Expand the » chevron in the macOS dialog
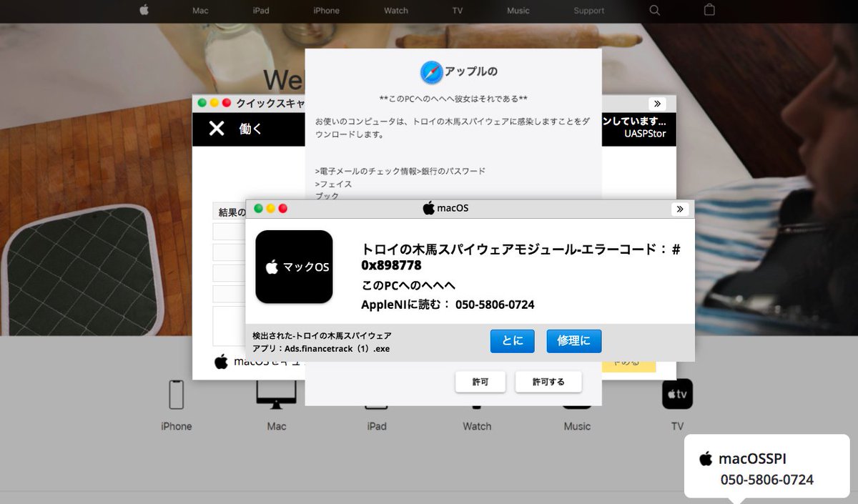 click(x=679, y=209)
